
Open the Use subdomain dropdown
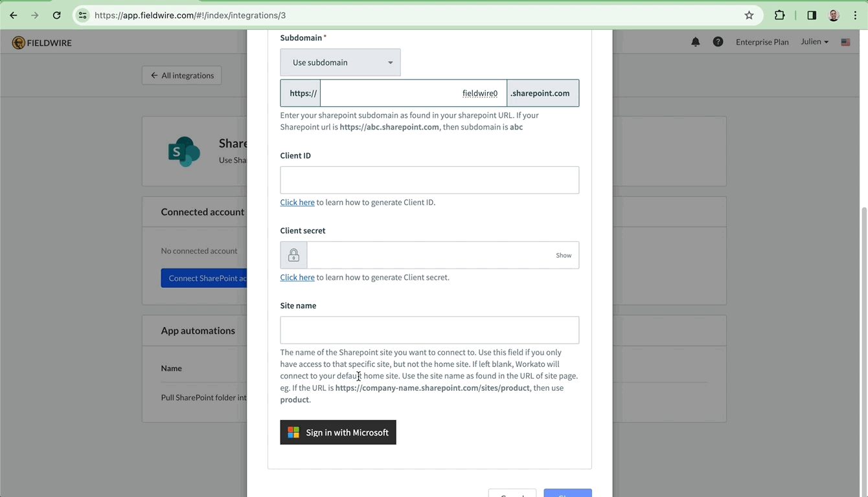pyautogui.click(x=340, y=62)
